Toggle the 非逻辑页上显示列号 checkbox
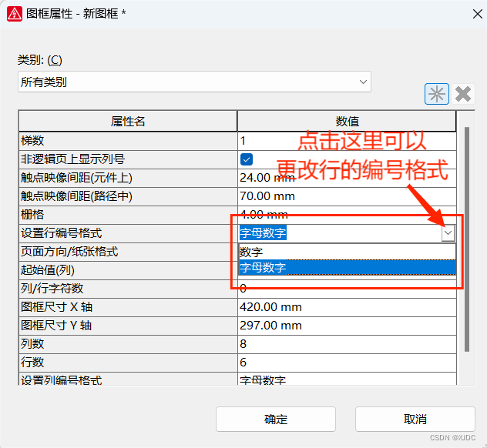The image size is (487, 448). click(247, 159)
